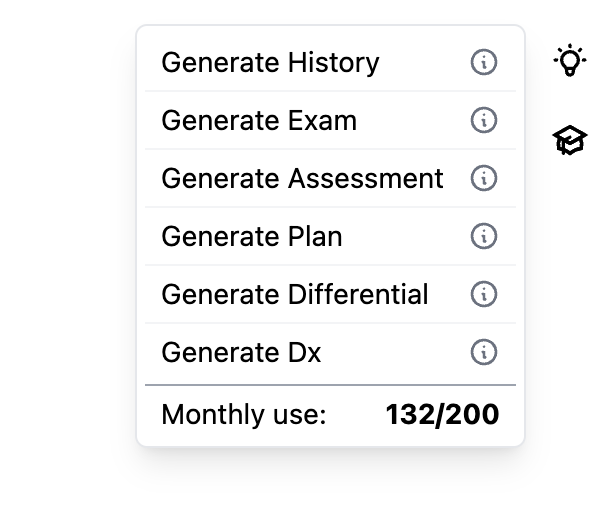Show info for Generate Assessment
This screenshot has width=614, height=528.
tap(484, 179)
